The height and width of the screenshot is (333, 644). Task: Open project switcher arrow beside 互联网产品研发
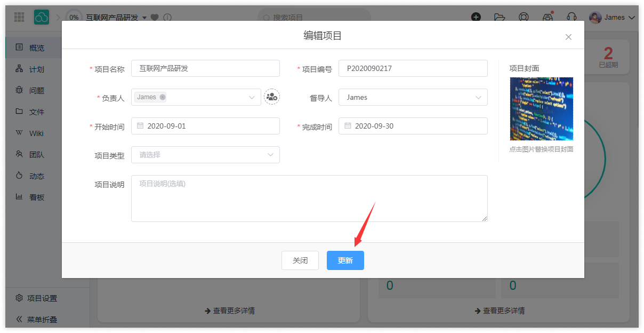coord(144,18)
